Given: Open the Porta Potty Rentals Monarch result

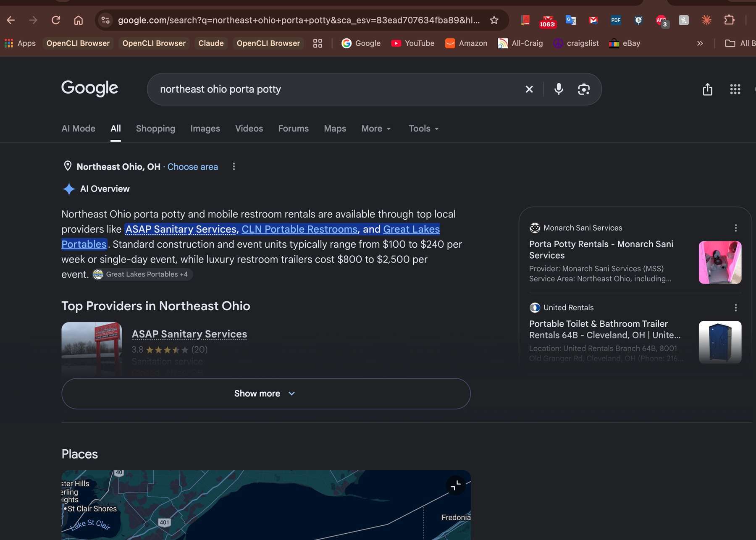Looking at the screenshot, I should [x=601, y=249].
